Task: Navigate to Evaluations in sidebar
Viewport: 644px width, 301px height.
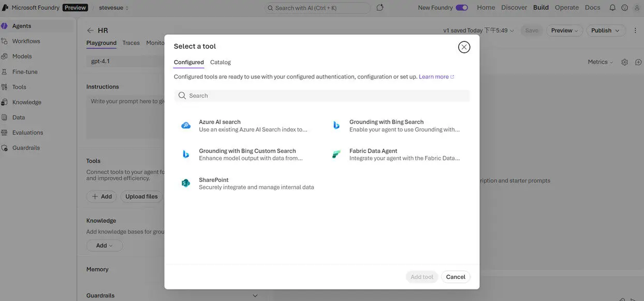Action: tap(27, 133)
